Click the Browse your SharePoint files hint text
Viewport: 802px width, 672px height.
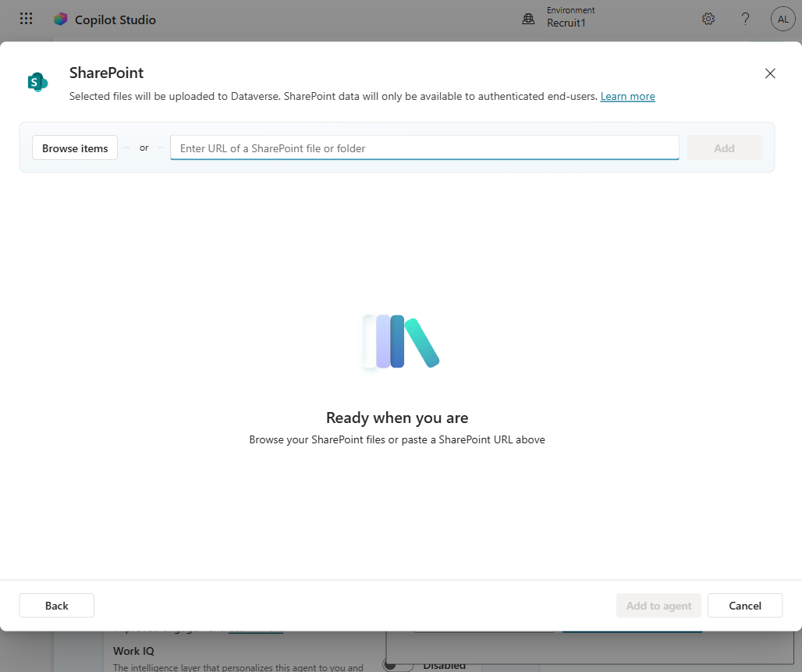pyautogui.click(x=397, y=439)
